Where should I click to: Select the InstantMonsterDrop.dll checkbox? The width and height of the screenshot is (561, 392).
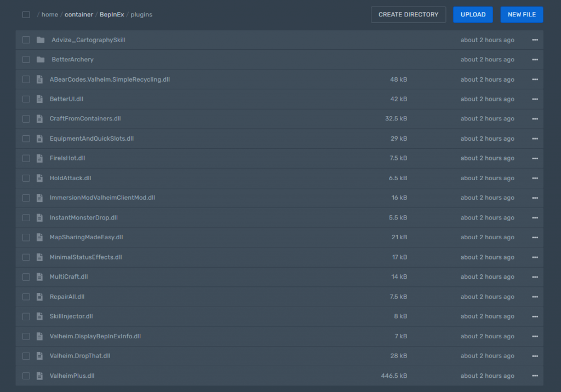click(26, 217)
